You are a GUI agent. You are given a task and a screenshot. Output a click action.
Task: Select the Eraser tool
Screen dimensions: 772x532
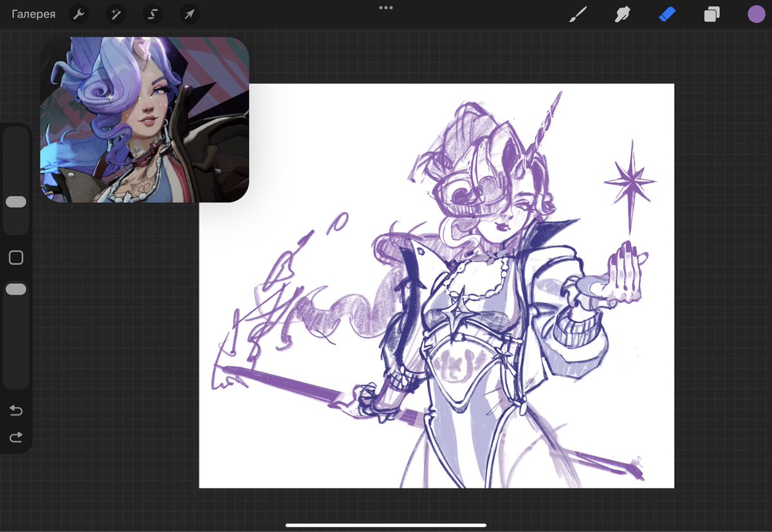[667, 14]
